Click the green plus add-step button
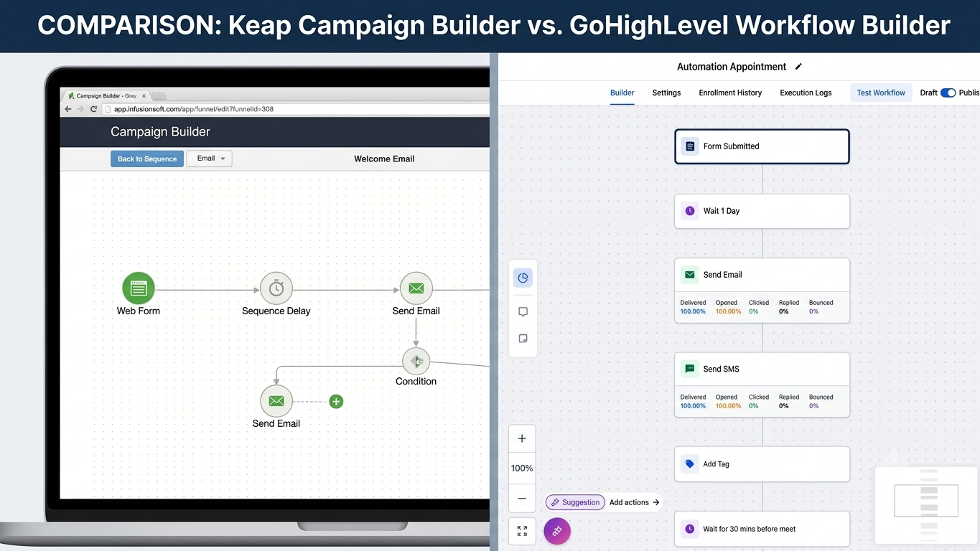 click(x=336, y=402)
